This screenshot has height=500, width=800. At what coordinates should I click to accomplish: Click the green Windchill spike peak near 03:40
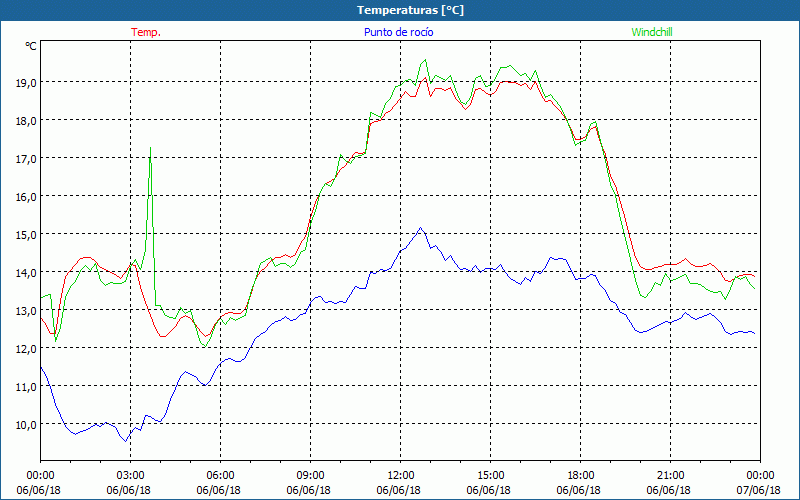pyautogui.click(x=150, y=147)
